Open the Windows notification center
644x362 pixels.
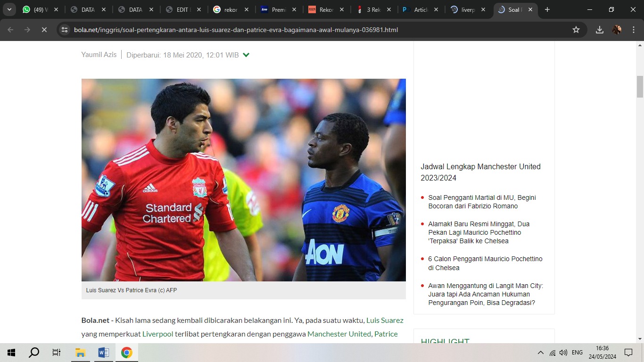click(x=628, y=353)
